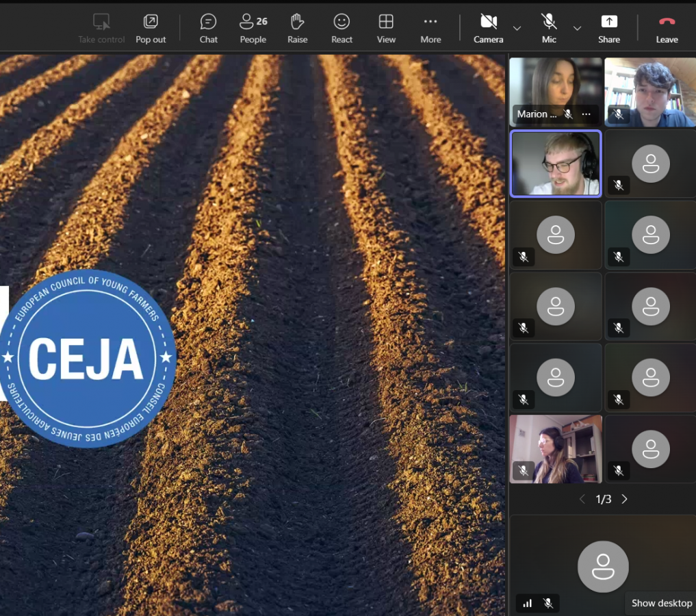
Task: Open more options on Marion's video tile
Action: 586,114
